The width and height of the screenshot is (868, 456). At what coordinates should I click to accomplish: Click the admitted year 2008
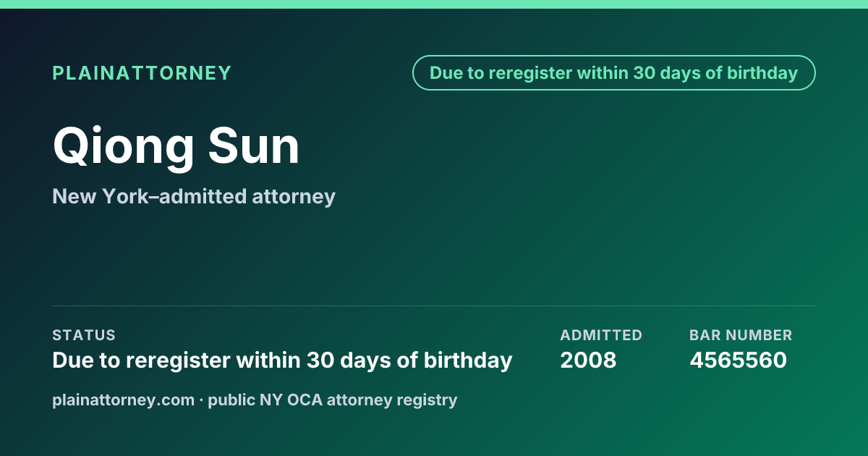pyautogui.click(x=588, y=360)
